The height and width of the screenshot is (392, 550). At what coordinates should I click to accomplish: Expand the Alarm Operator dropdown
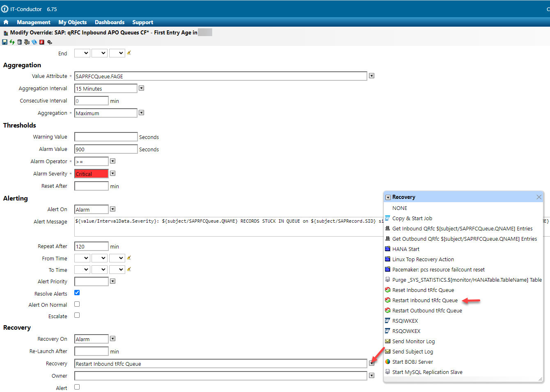coord(113,161)
